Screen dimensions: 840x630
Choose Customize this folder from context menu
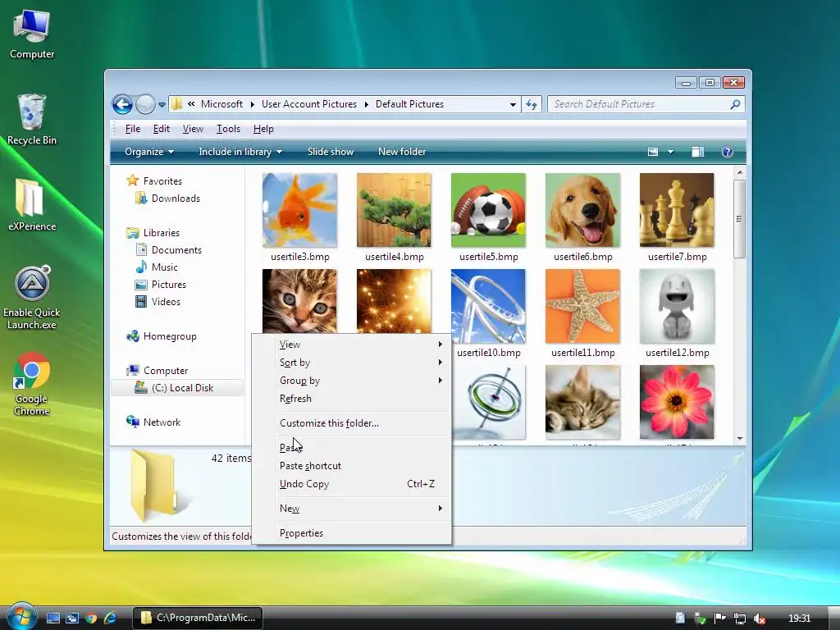[351, 423]
